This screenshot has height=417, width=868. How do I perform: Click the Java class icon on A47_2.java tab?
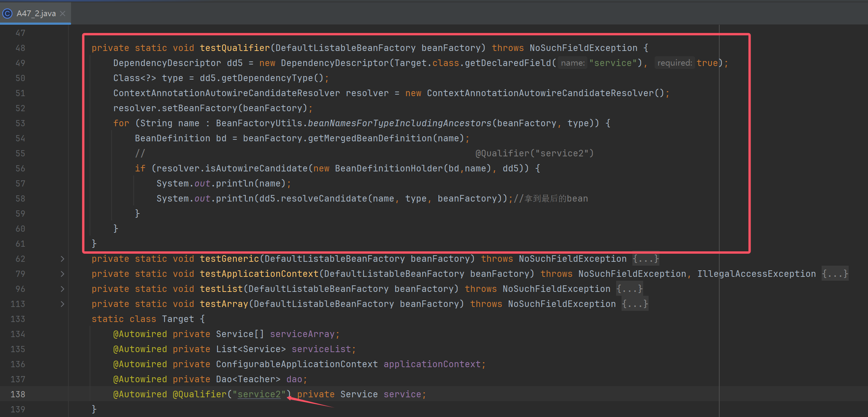[x=7, y=14]
